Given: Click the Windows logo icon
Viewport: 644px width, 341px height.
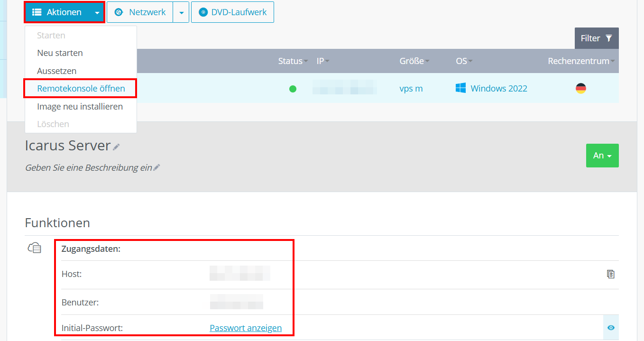Looking at the screenshot, I should (460, 88).
